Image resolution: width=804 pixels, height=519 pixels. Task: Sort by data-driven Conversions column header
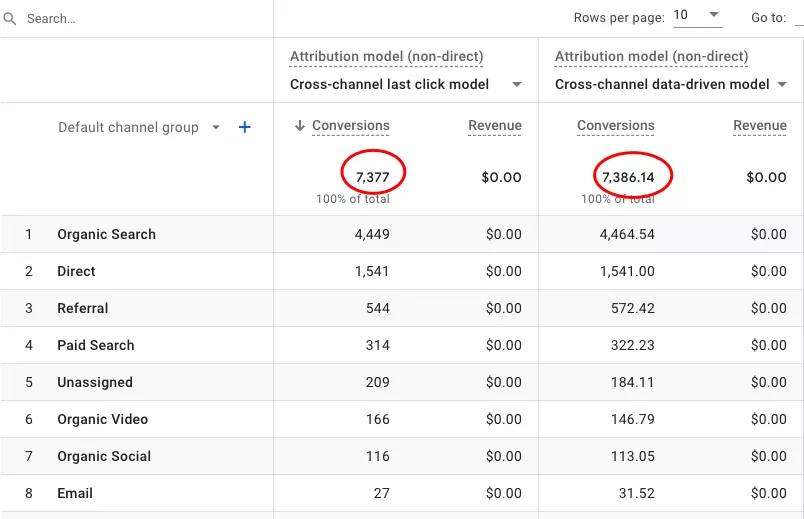[x=616, y=126]
